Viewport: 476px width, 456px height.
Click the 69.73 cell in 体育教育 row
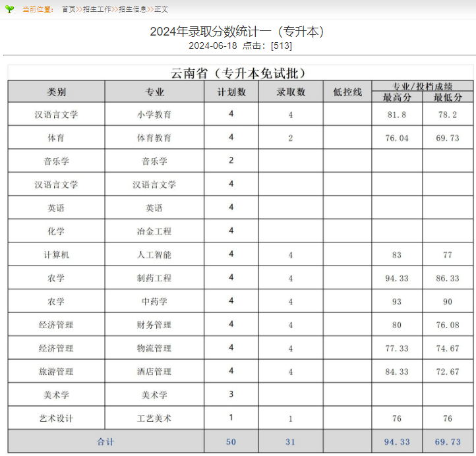(448, 138)
